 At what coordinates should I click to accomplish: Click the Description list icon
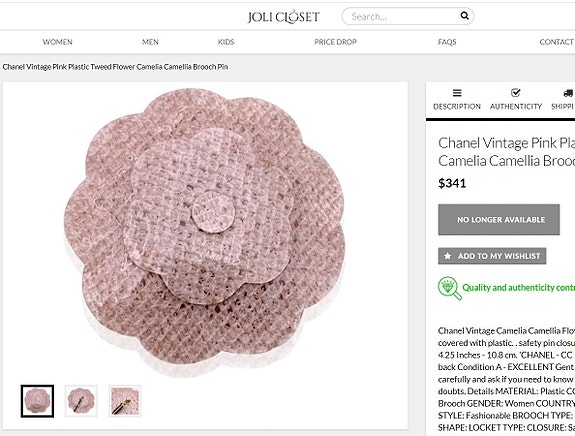click(x=457, y=93)
